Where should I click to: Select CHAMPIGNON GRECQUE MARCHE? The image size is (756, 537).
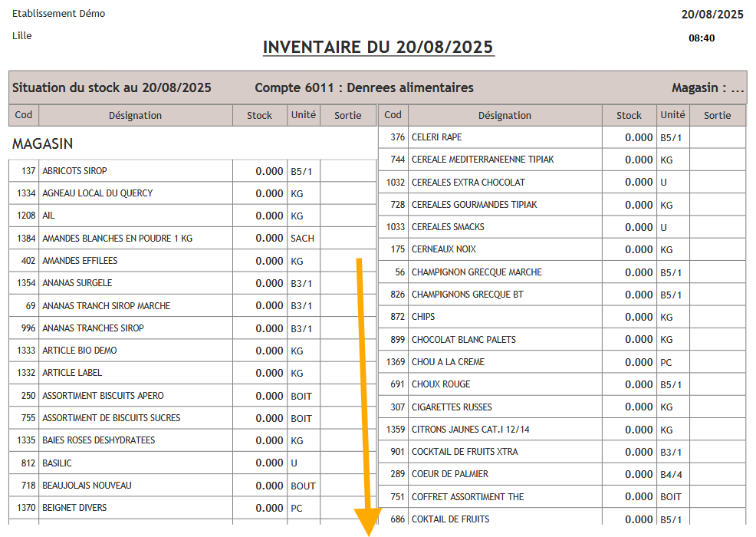[477, 272]
